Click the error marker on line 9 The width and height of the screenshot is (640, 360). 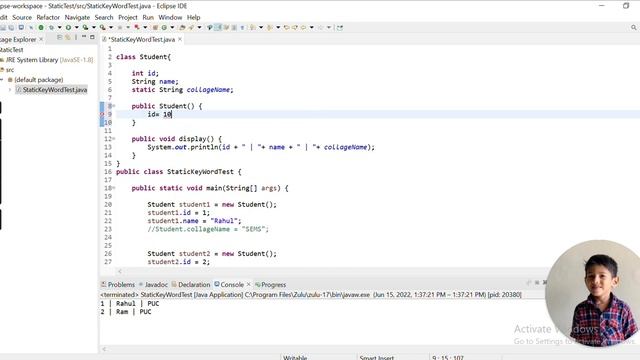102,114
